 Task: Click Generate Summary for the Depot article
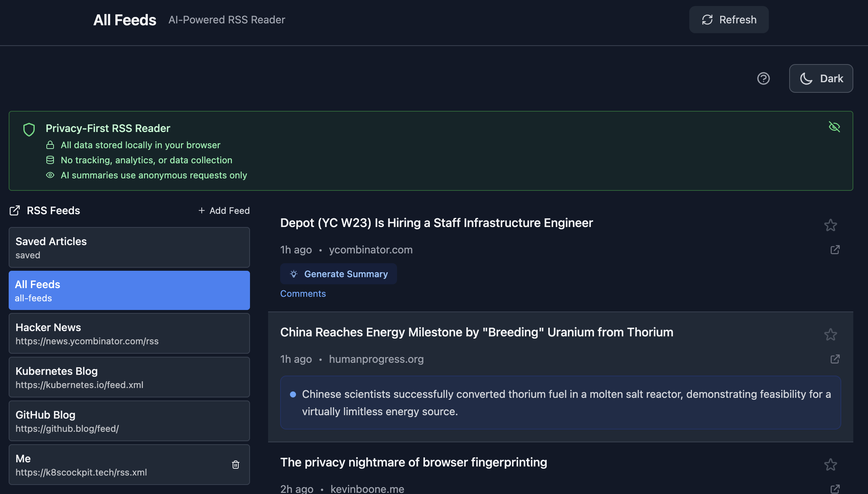(338, 274)
